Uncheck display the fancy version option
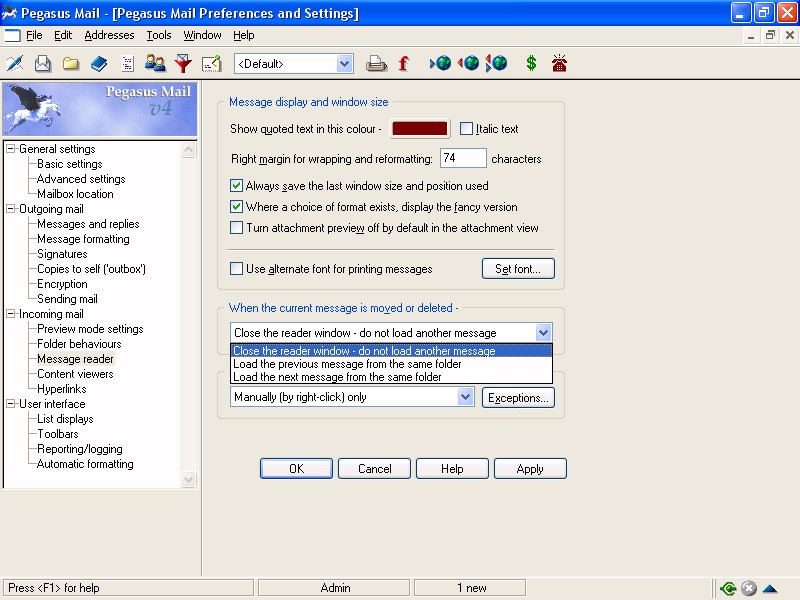Viewport: 800px width, 600px height. [236, 207]
